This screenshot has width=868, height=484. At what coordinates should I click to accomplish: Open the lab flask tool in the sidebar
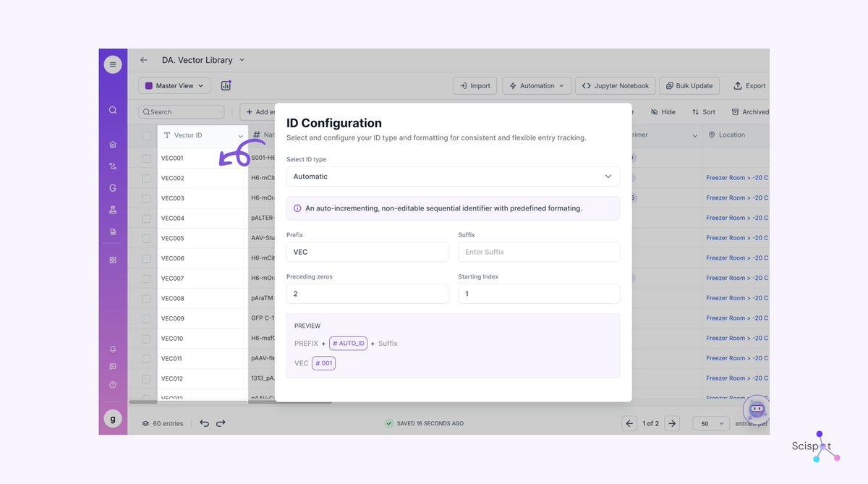click(x=112, y=209)
